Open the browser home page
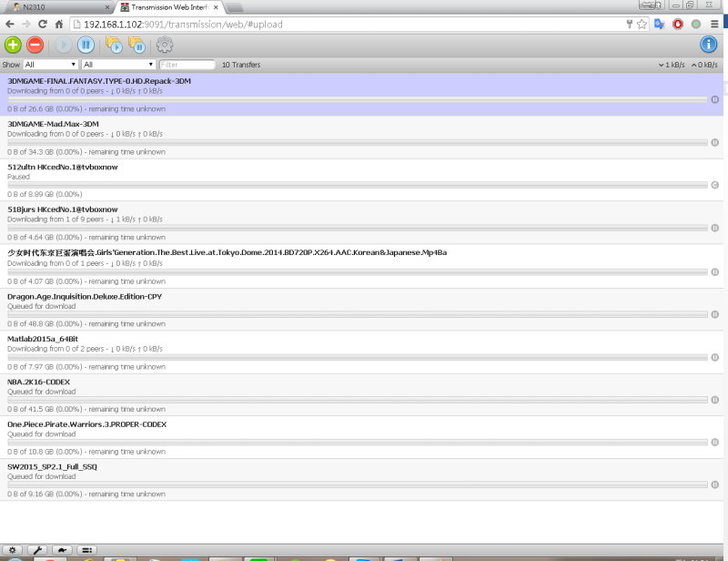The height and width of the screenshot is (561, 728). coord(59,24)
